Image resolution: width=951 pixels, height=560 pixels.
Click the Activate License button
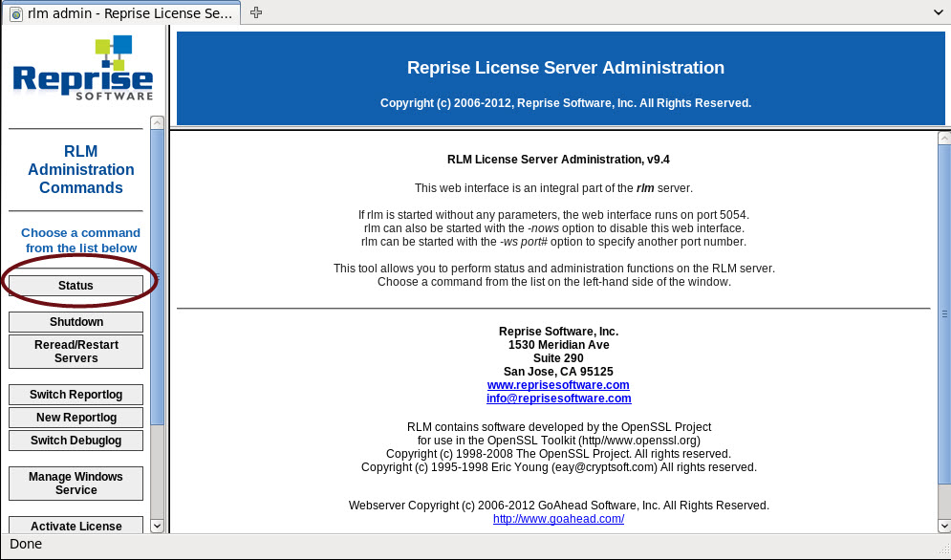pyautogui.click(x=76, y=526)
